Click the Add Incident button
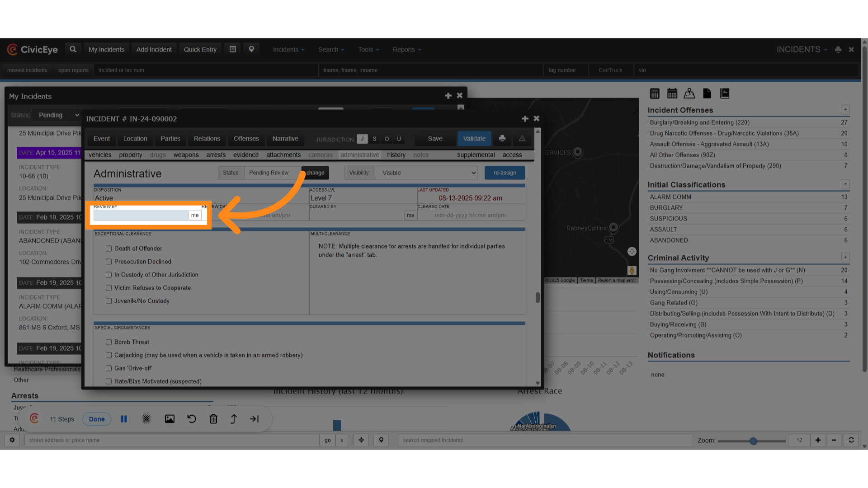 coord(154,50)
